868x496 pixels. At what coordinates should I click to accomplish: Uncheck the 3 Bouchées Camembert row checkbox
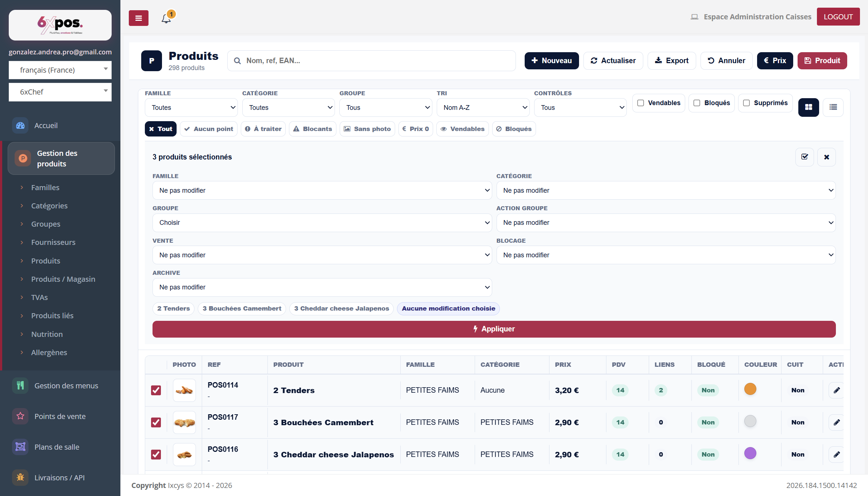click(156, 422)
